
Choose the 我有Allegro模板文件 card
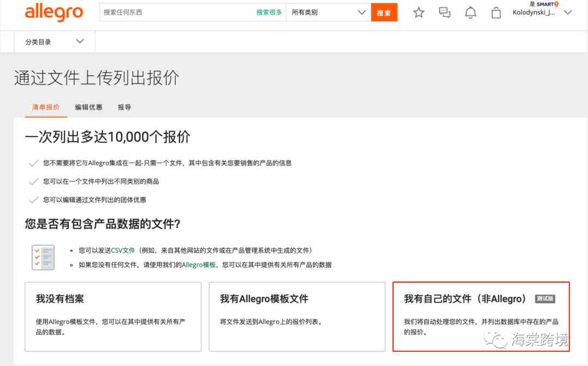297,317
